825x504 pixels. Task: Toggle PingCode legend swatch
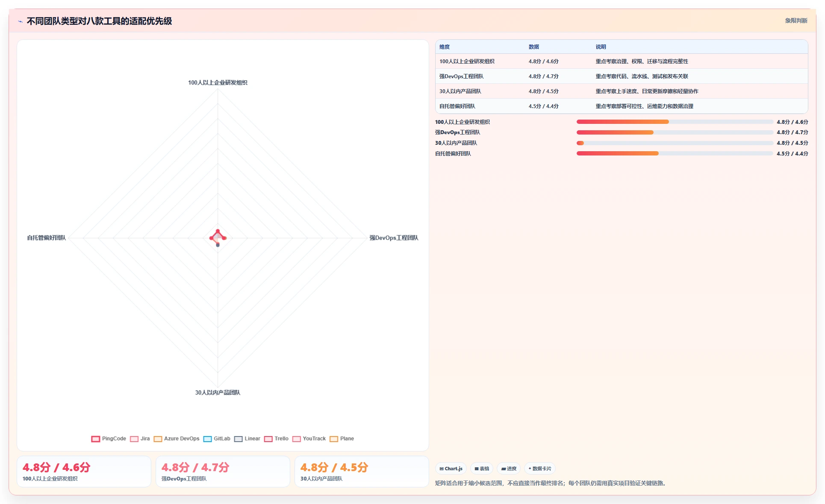(x=95, y=439)
